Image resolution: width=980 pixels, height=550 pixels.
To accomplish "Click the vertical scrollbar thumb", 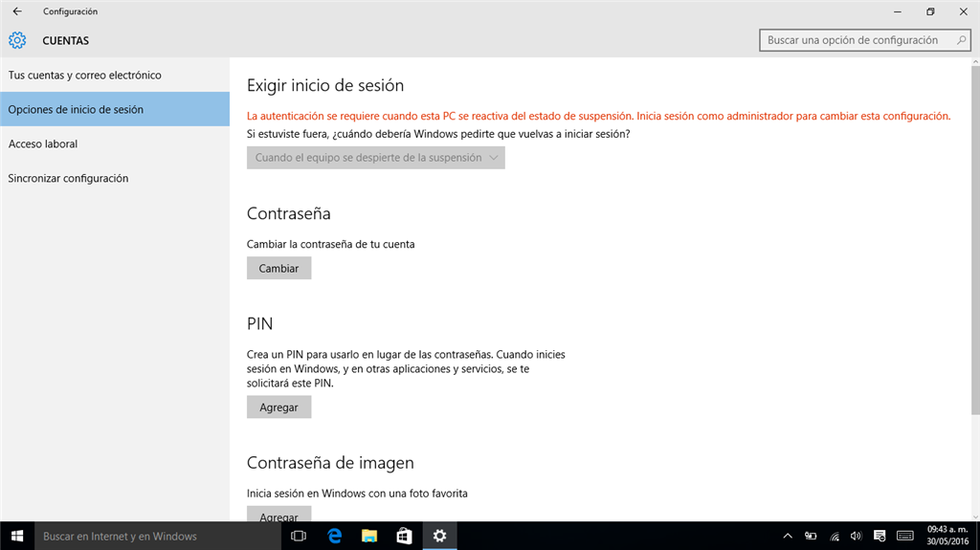I will [x=975, y=241].
